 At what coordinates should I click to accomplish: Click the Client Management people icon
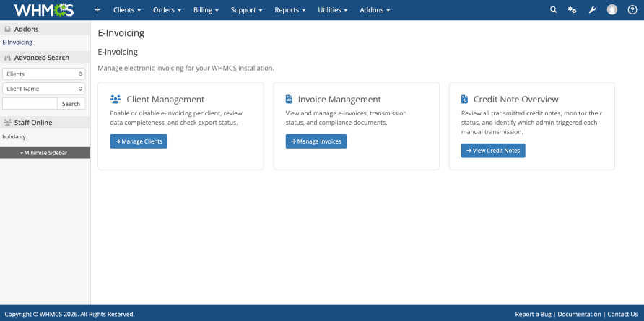116,99
